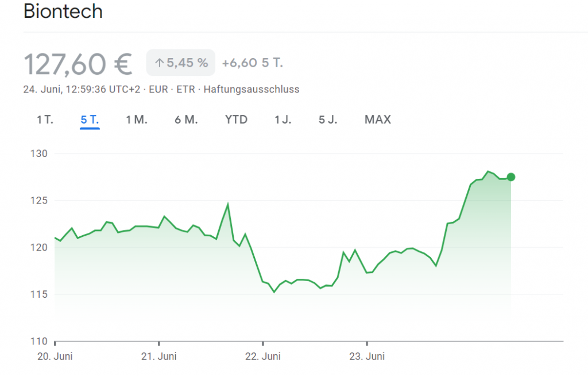
Task: Show the YTD chart range
Action: (x=236, y=120)
